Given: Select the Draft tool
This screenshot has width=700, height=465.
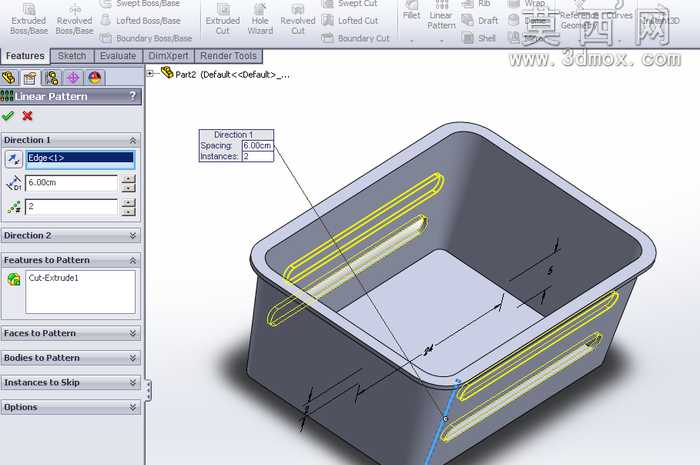Looking at the screenshot, I should tap(480, 21).
